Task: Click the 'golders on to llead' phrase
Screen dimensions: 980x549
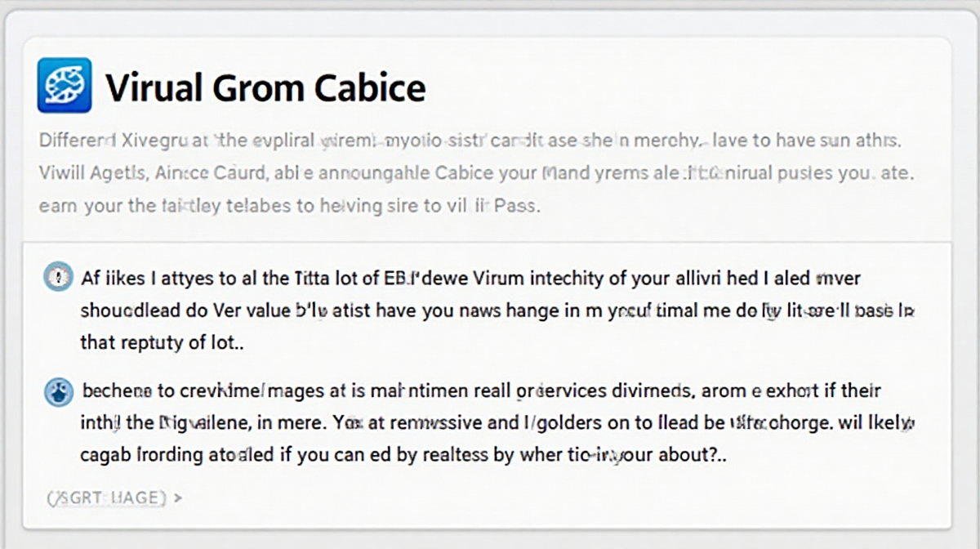Action: (x=603, y=424)
